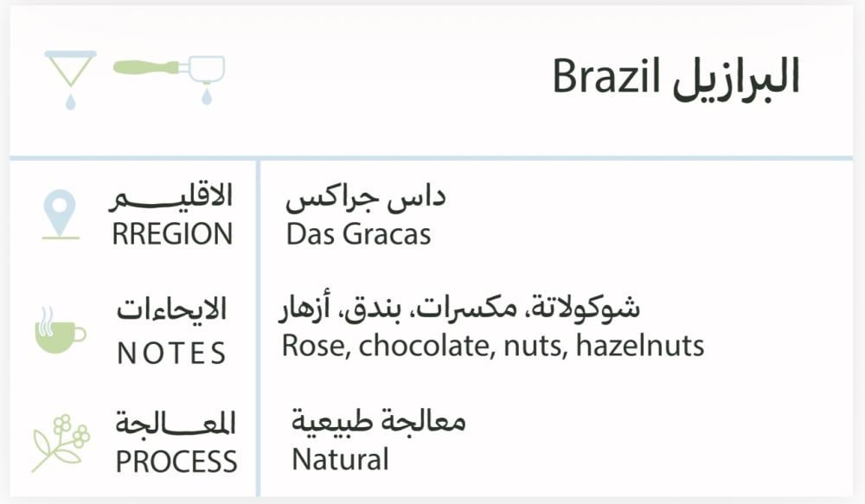
Task: Select the Rose, chocolate, nuts, hazelnuts text
Action: tap(492, 347)
